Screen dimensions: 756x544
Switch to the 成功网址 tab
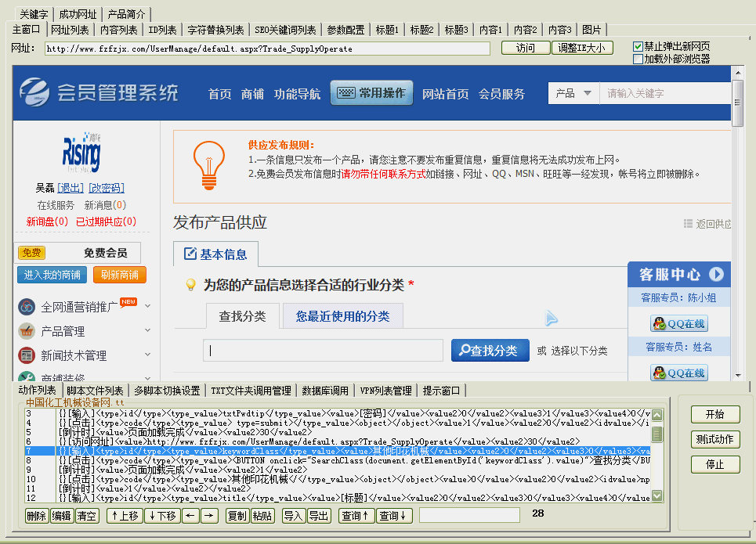(x=78, y=14)
